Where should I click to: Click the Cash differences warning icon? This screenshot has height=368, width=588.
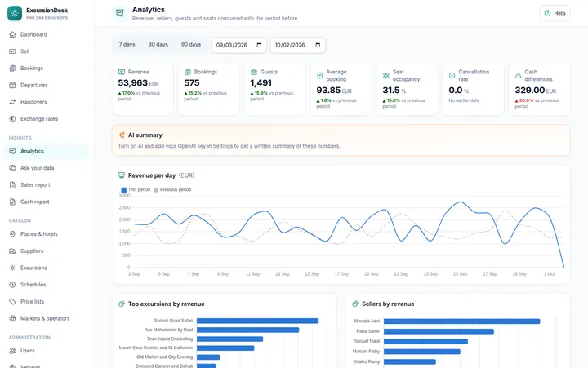point(519,75)
